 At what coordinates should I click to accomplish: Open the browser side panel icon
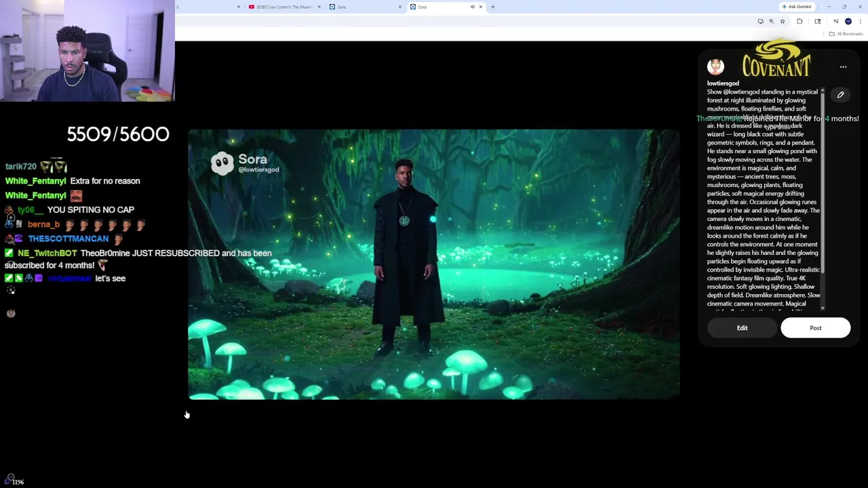click(x=817, y=22)
